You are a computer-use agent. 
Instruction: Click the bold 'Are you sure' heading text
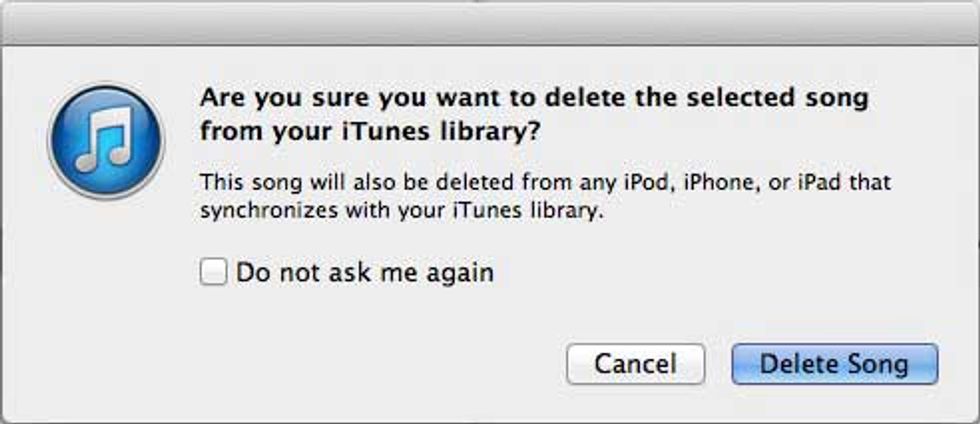click(534, 115)
